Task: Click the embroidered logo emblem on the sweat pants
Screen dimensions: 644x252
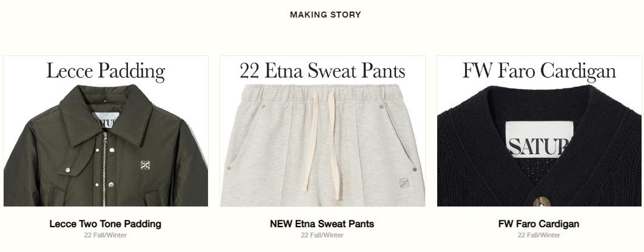Action: pyautogui.click(x=404, y=183)
